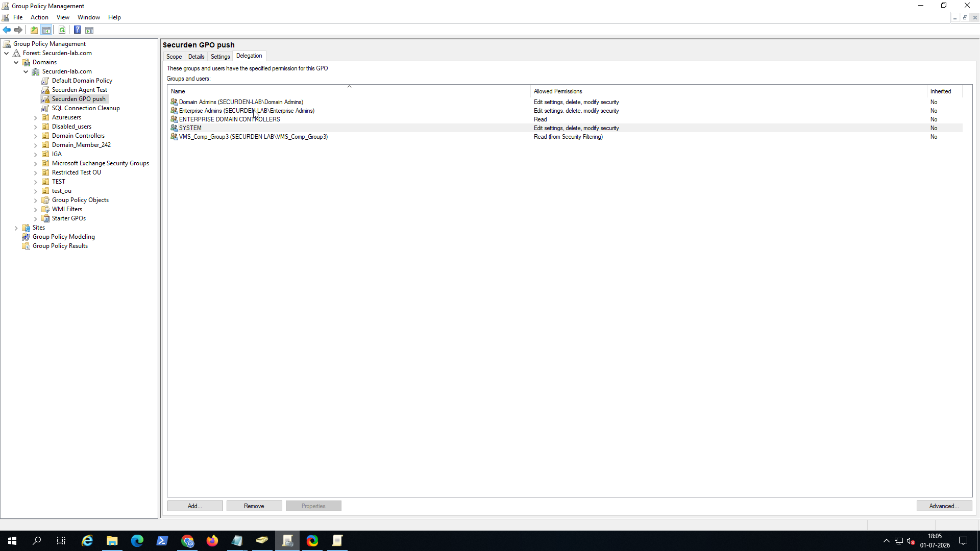Viewport: 980px width, 551px height.
Task: Expand the Azureusers OU
Action: click(36, 118)
